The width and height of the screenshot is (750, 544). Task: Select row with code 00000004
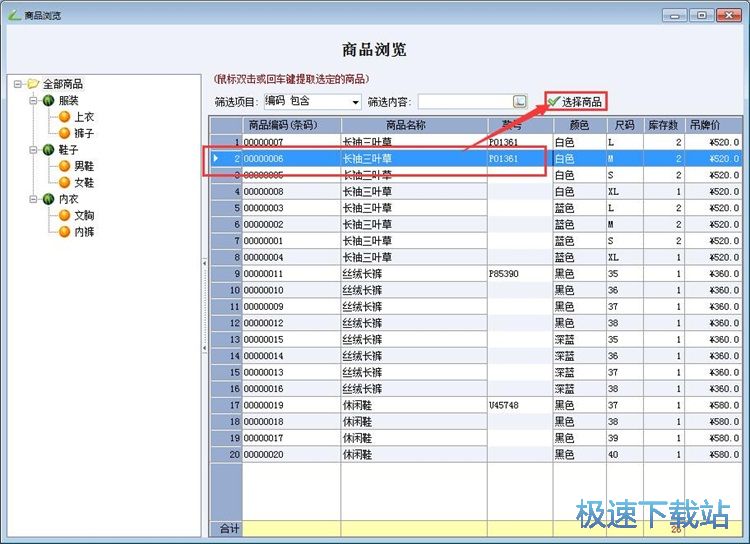click(476, 257)
